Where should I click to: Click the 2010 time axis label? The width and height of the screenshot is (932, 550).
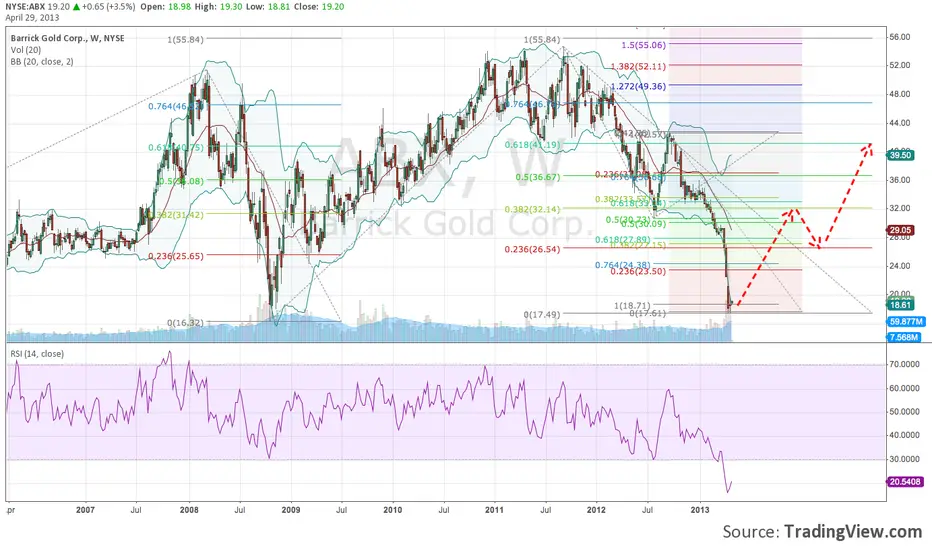point(392,510)
